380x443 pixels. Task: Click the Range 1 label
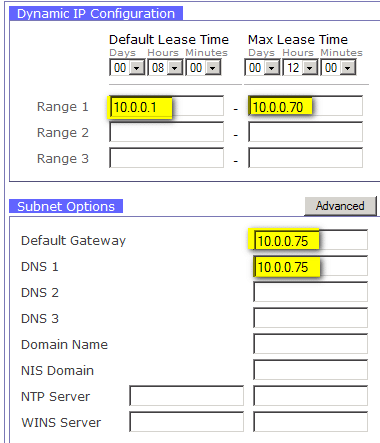[63, 107]
